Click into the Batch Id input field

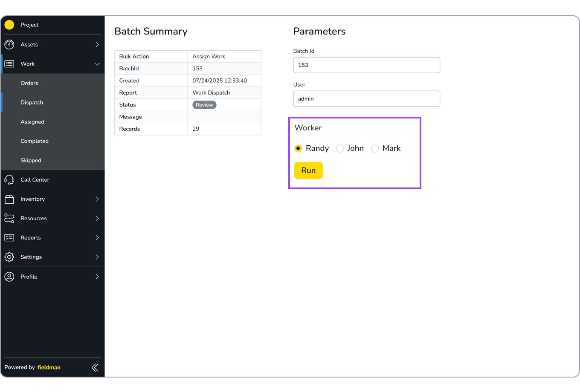click(x=367, y=65)
